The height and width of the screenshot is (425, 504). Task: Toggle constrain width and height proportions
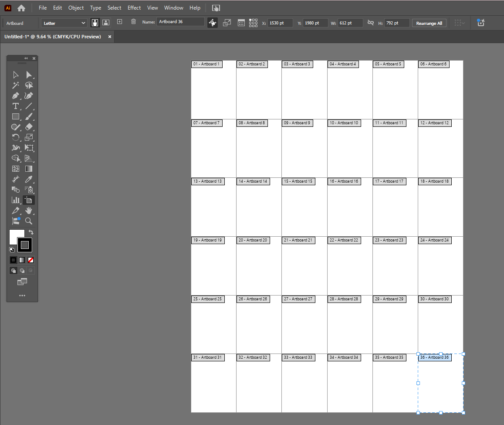point(371,23)
